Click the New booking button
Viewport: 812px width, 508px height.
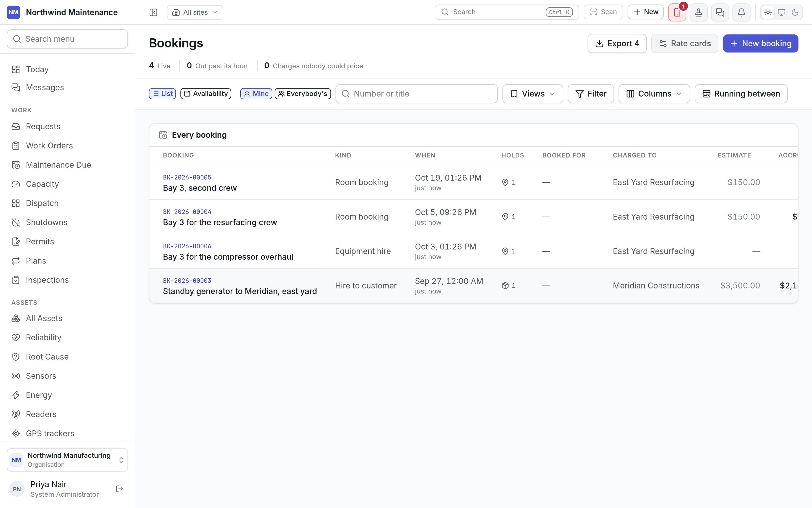[760, 43]
